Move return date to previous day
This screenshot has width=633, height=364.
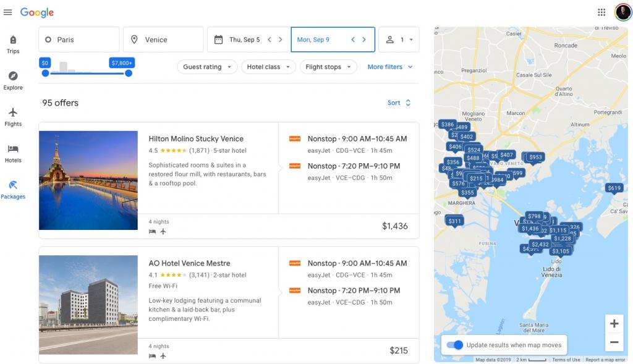[x=353, y=40]
